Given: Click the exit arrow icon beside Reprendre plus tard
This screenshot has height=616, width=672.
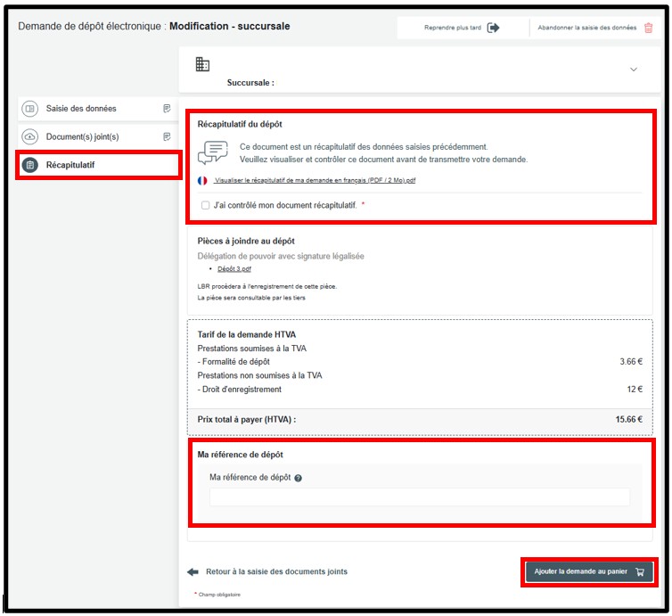Looking at the screenshot, I should [x=494, y=28].
